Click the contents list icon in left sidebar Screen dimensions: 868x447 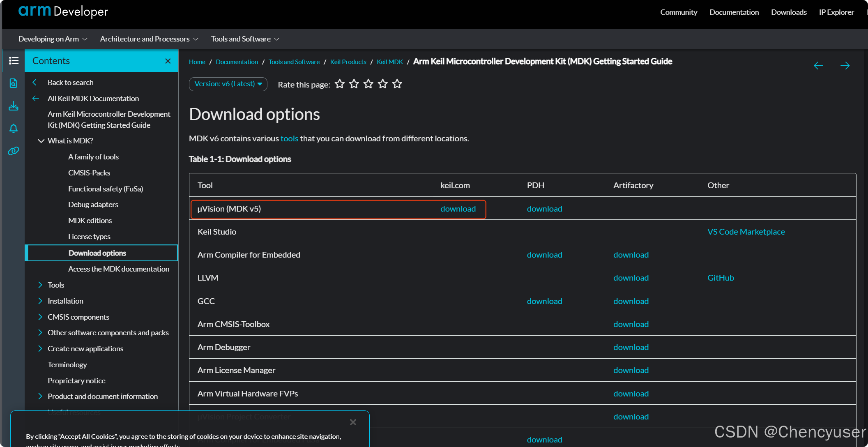(x=14, y=61)
